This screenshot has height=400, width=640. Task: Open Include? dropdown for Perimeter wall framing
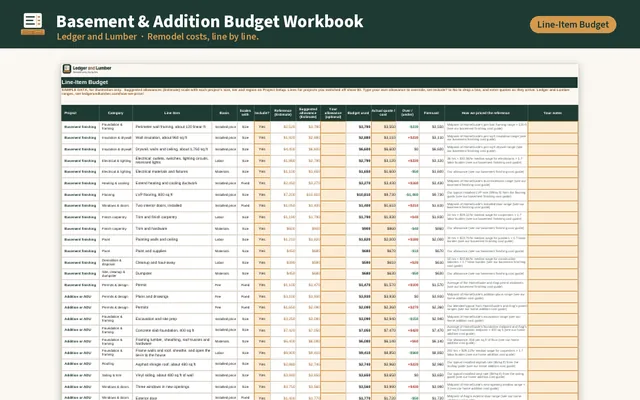point(262,127)
